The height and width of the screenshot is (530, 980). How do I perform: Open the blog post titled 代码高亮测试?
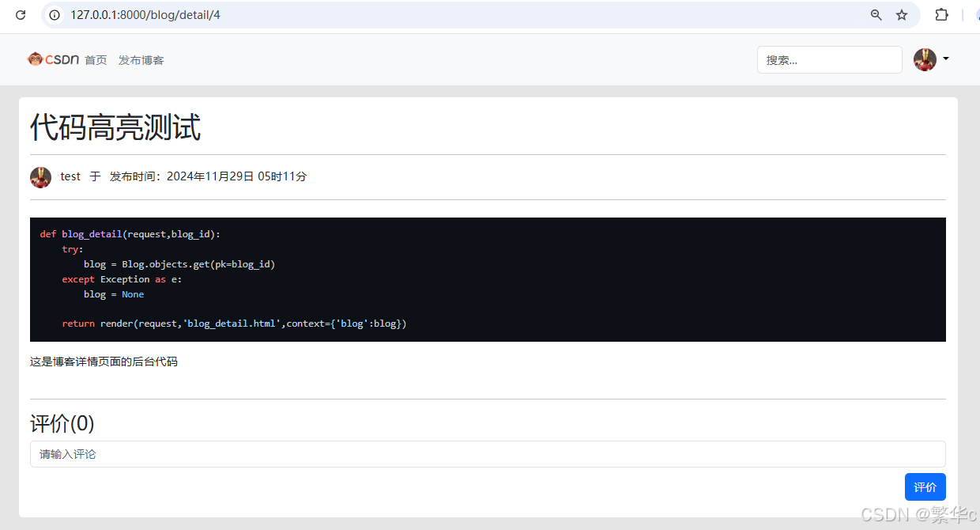pos(115,127)
